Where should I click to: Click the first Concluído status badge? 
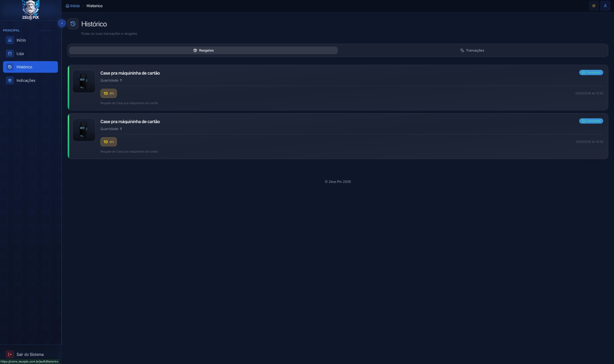tap(591, 73)
